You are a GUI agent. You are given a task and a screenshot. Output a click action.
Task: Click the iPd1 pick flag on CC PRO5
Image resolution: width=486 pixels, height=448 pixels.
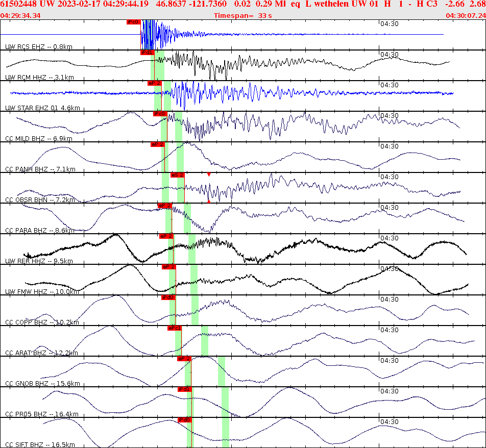pyautogui.click(x=184, y=389)
